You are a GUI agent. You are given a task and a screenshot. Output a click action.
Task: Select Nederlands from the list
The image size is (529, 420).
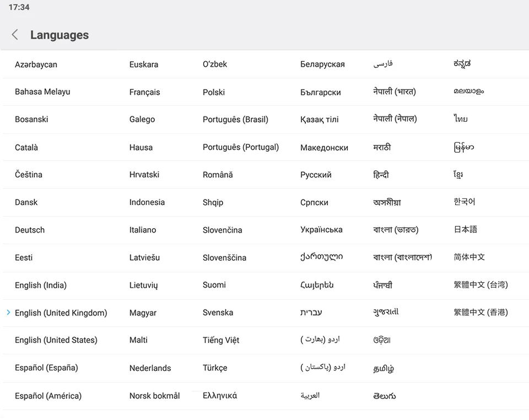click(150, 368)
